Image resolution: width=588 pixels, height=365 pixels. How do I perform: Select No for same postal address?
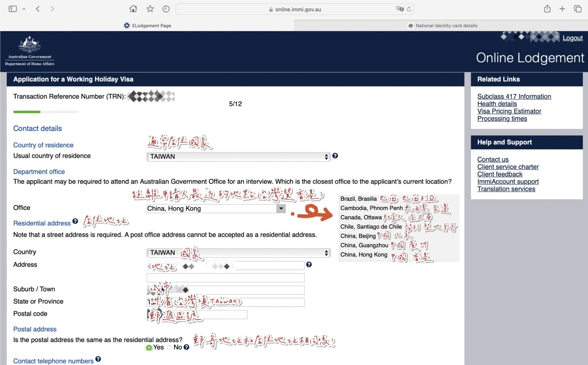point(170,348)
